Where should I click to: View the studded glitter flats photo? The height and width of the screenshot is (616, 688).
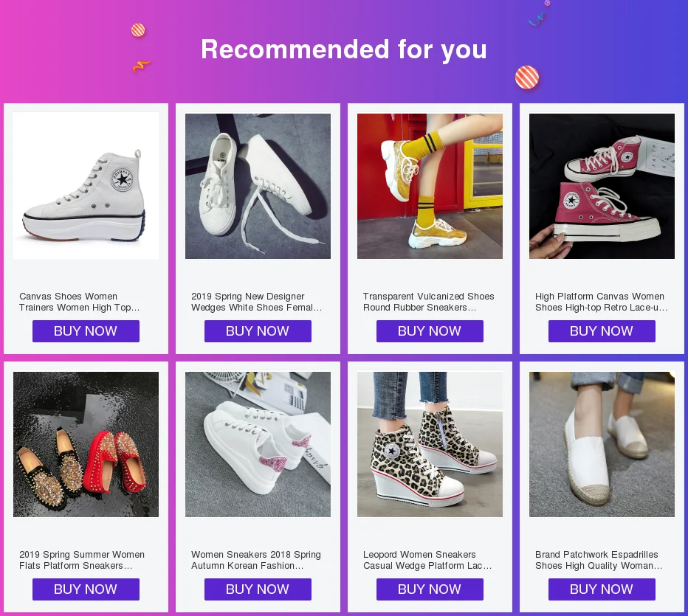click(86, 444)
